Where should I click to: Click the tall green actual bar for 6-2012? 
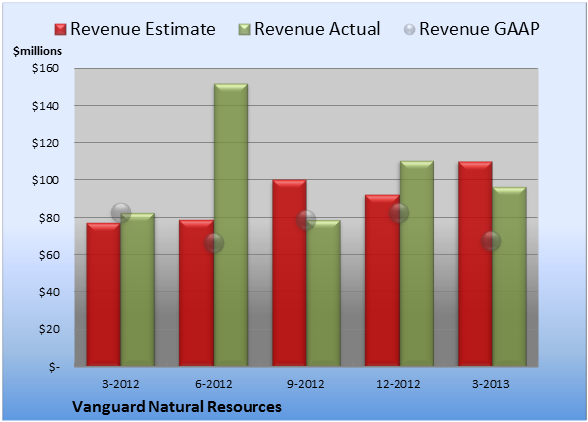[x=231, y=225]
